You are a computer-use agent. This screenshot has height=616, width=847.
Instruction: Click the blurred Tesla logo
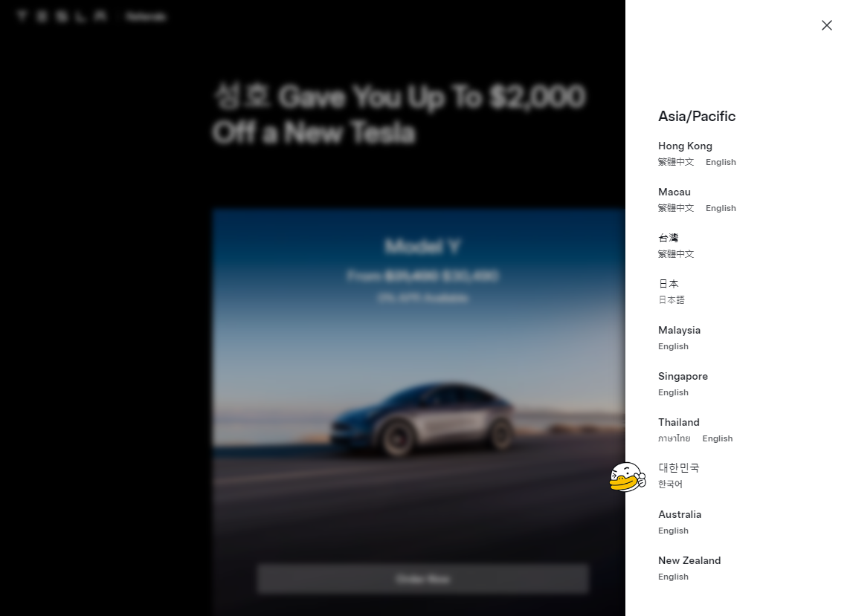click(62, 16)
